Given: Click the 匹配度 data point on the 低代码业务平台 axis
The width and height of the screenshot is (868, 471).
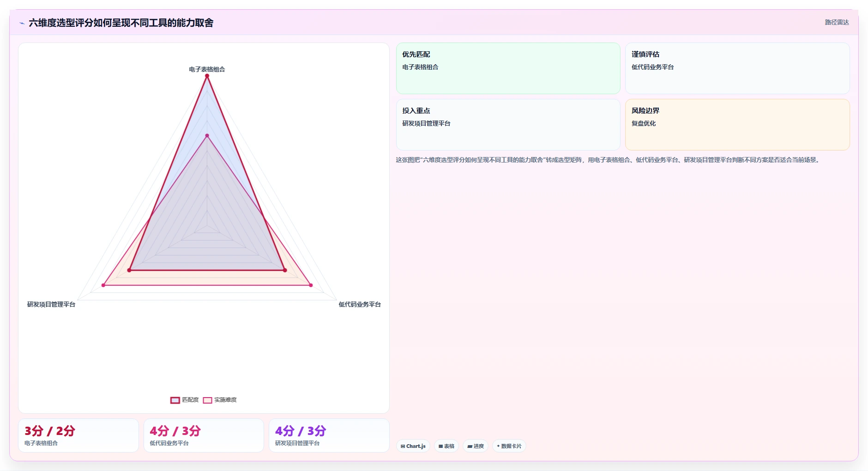Looking at the screenshot, I should 285,270.
